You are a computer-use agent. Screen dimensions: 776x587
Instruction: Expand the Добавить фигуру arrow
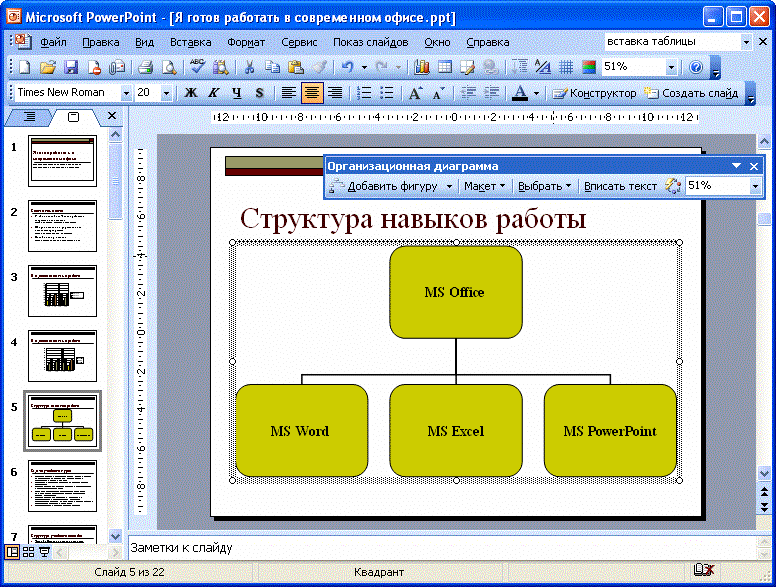[449, 187]
